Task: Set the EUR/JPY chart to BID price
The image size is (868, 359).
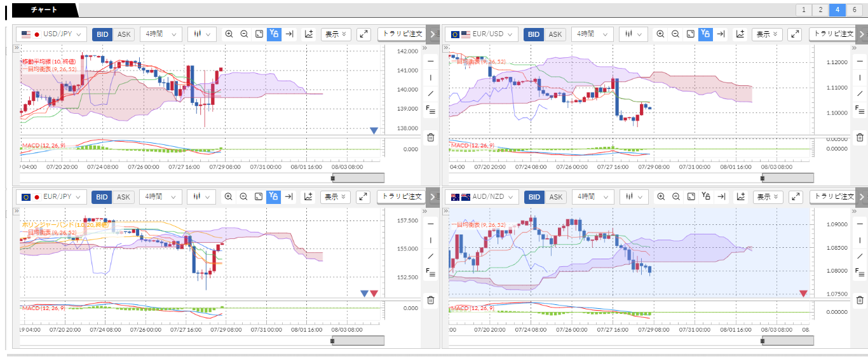Action: point(102,197)
